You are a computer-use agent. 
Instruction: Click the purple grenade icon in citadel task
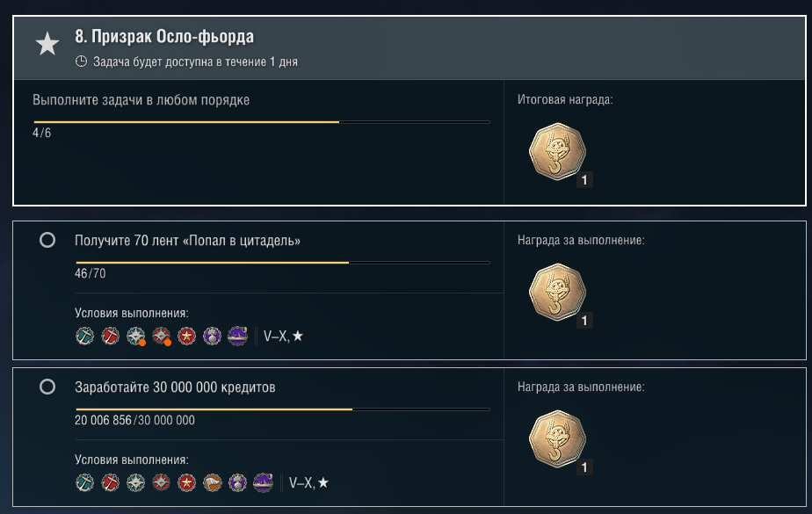coord(212,336)
